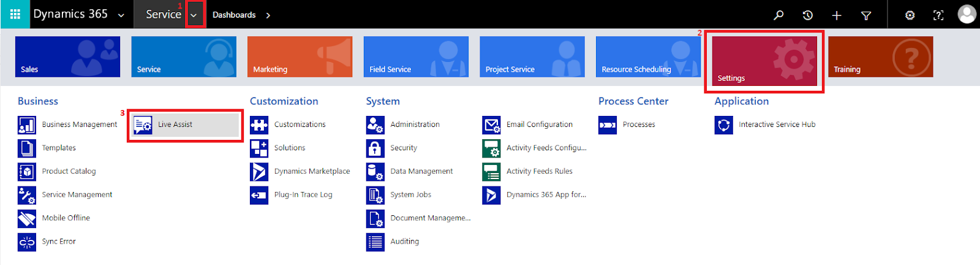Open the Security link text
Screen dimensions: 980x265
click(404, 148)
